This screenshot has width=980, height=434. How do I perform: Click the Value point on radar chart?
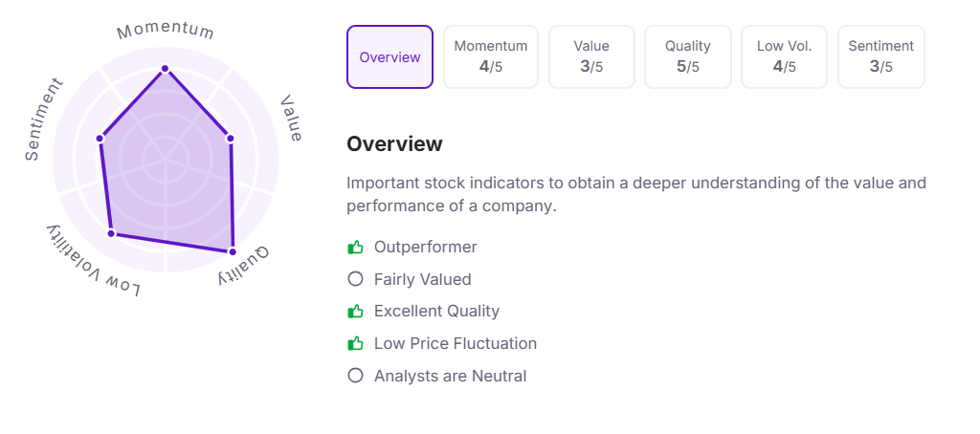[x=232, y=140]
